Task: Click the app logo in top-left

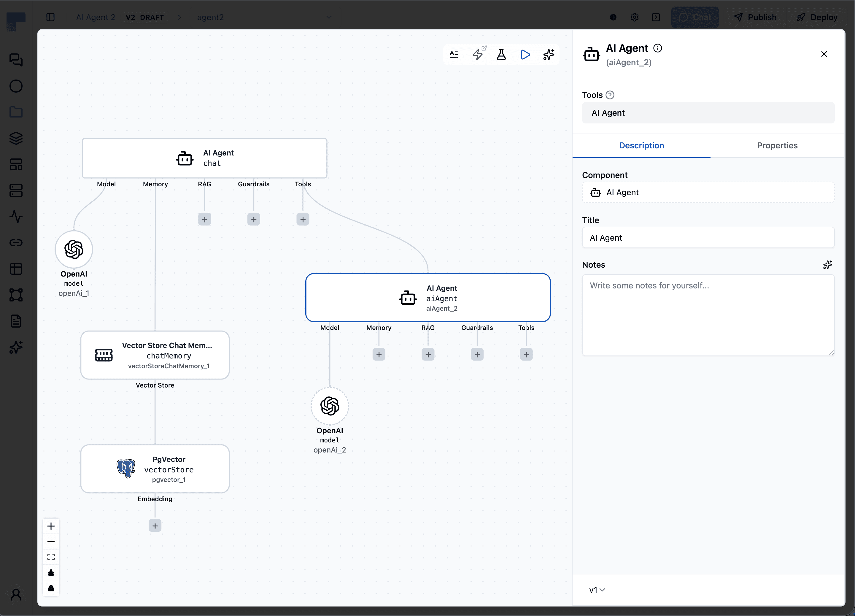Action: click(16, 21)
